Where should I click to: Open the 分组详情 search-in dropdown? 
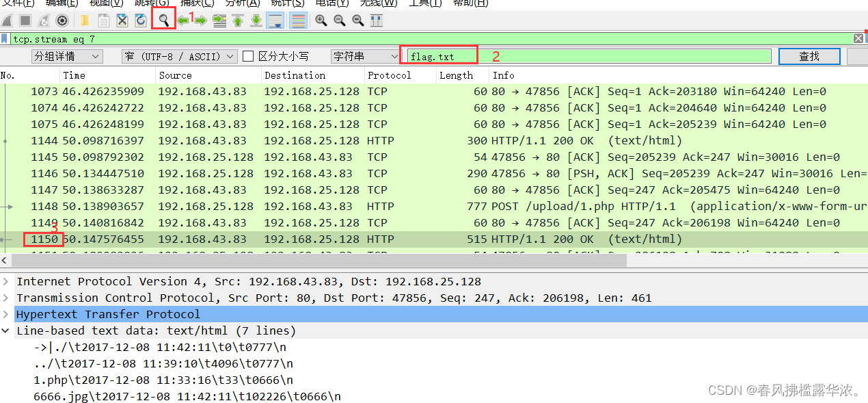tap(67, 56)
